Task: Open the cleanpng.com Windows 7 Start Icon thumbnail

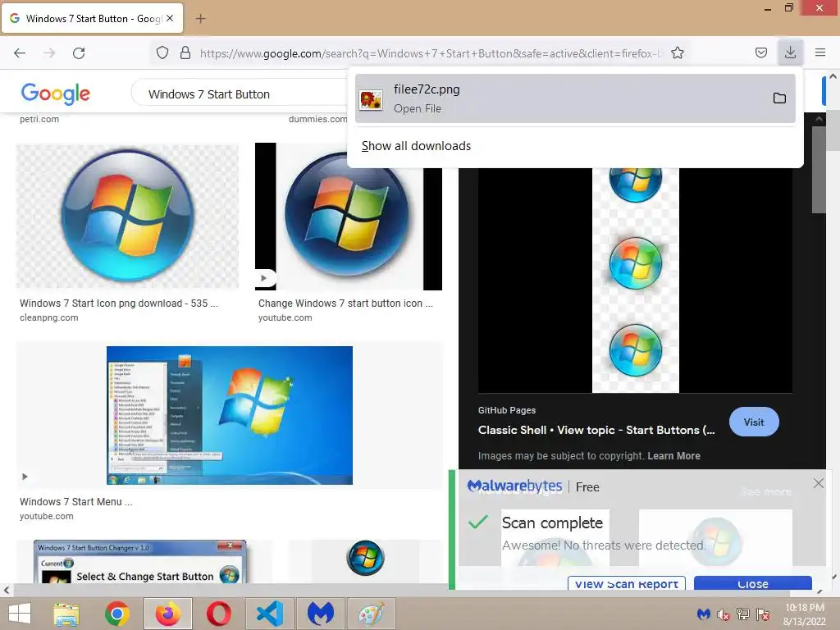Action: point(127,216)
